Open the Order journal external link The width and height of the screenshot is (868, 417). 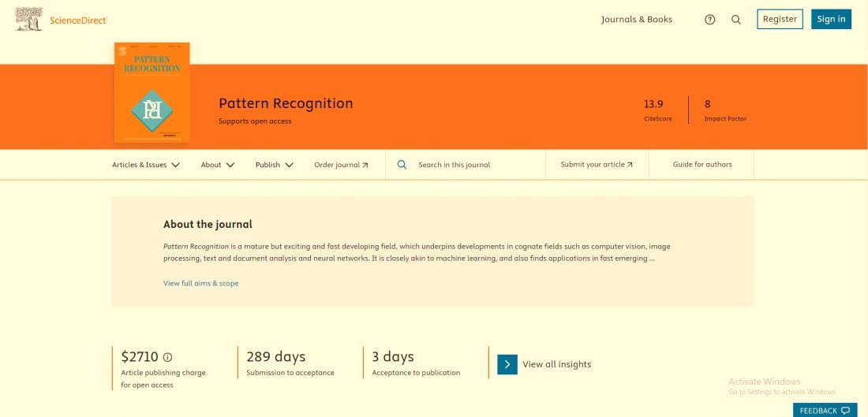(x=341, y=164)
